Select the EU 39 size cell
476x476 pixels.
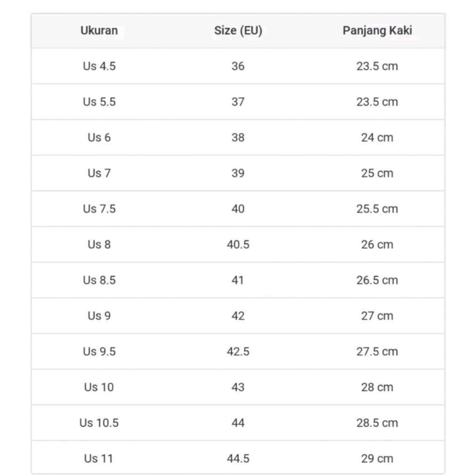tap(238, 173)
